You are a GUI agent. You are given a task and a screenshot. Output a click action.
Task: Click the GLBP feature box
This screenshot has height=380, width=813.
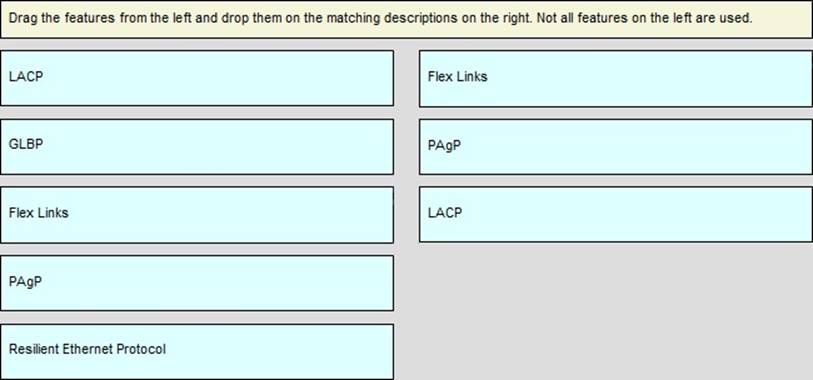click(197, 147)
